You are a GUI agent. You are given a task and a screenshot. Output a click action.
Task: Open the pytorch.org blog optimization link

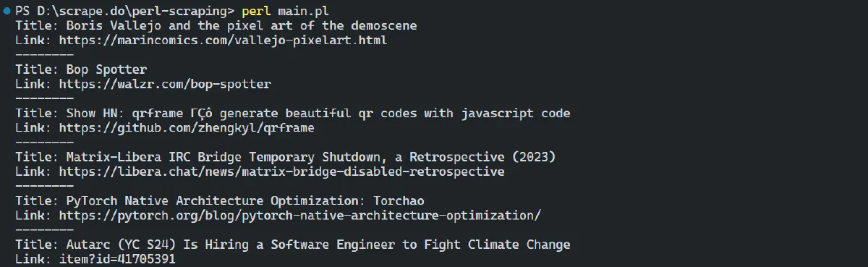(x=299, y=216)
